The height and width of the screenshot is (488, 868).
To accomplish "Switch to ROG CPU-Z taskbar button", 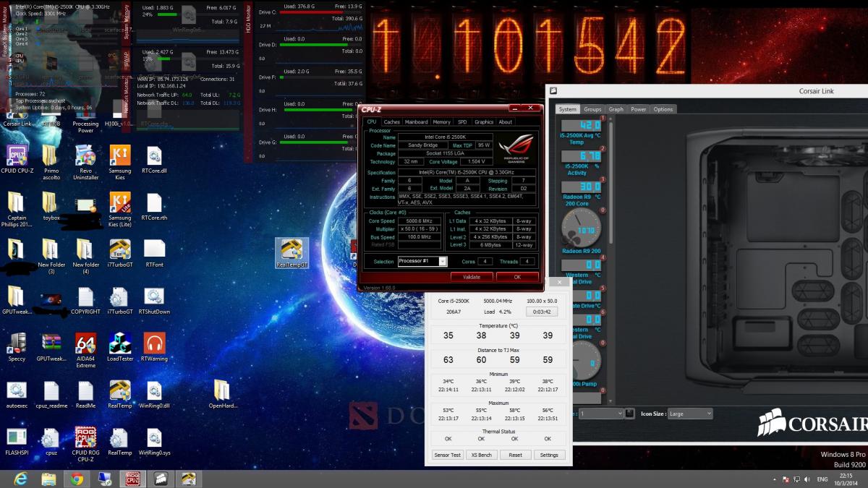I will (x=133, y=479).
